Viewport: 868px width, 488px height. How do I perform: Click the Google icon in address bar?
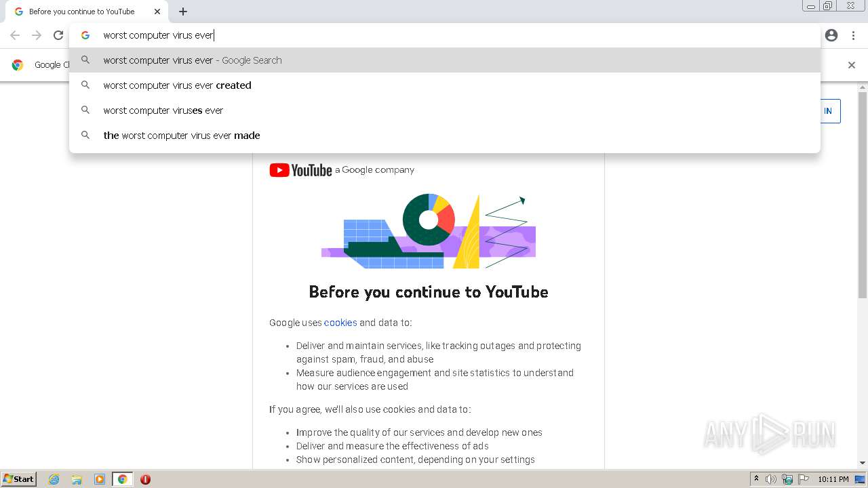85,35
